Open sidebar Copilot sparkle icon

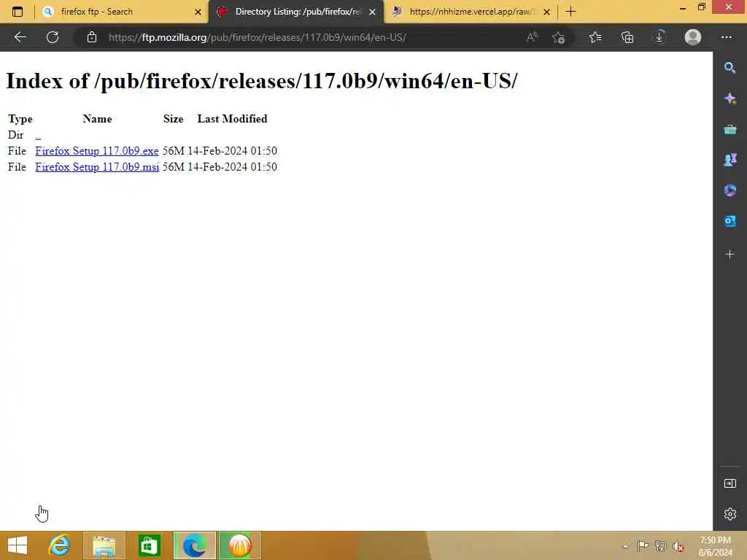[x=729, y=98]
